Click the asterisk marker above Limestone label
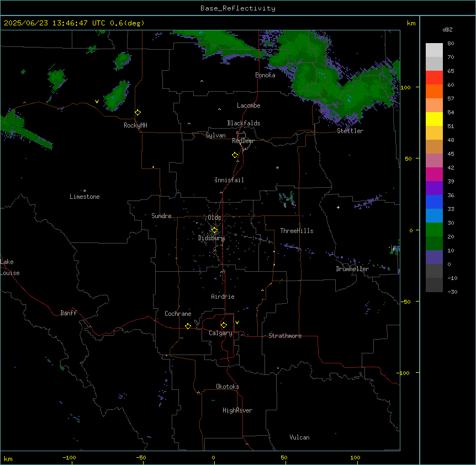The height and width of the screenshot is (465, 476). (x=84, y=191)
